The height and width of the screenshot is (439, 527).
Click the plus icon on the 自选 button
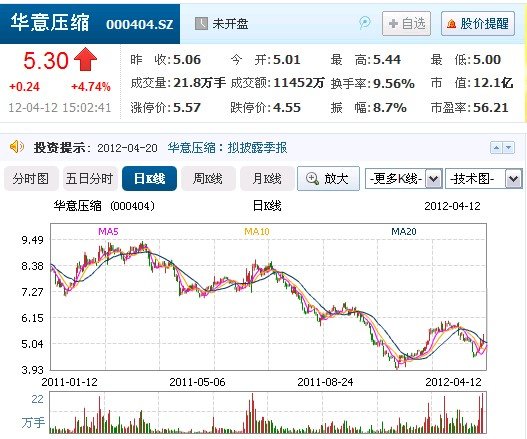(393, 24)
